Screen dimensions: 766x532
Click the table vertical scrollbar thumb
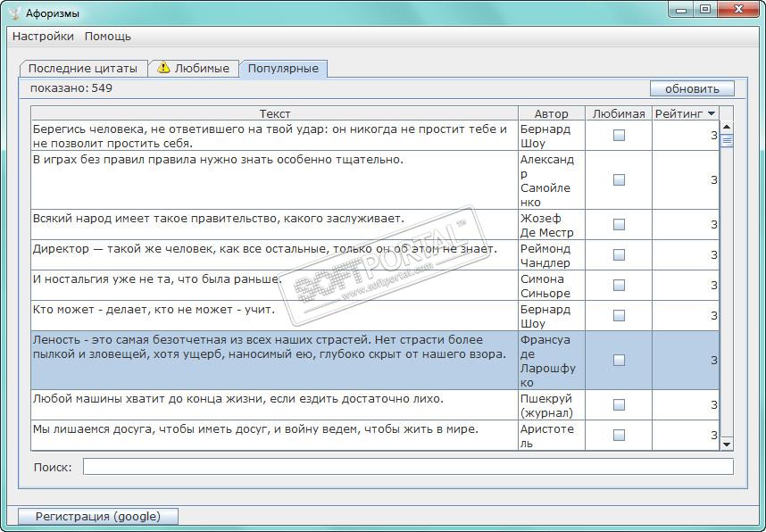(727, 141)
